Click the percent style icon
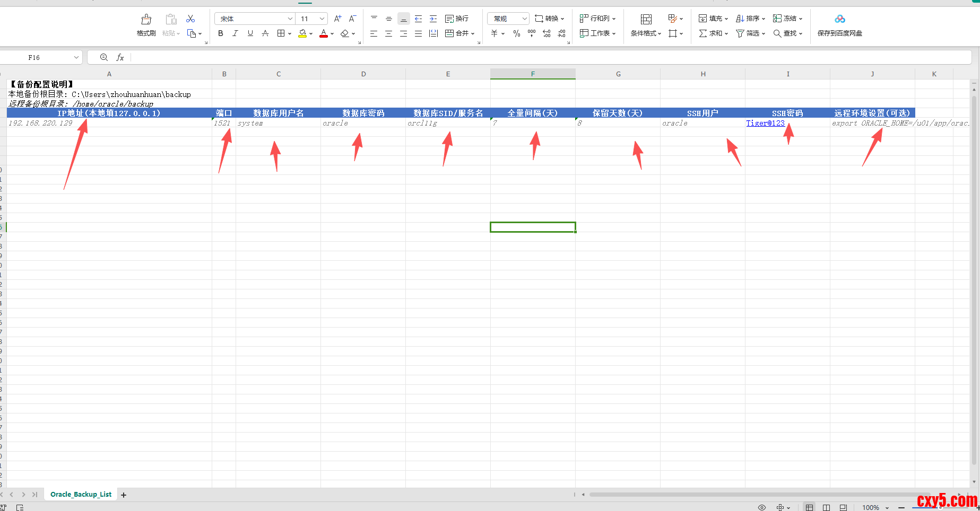Screen dimensions: 980x511 [516, 33]
